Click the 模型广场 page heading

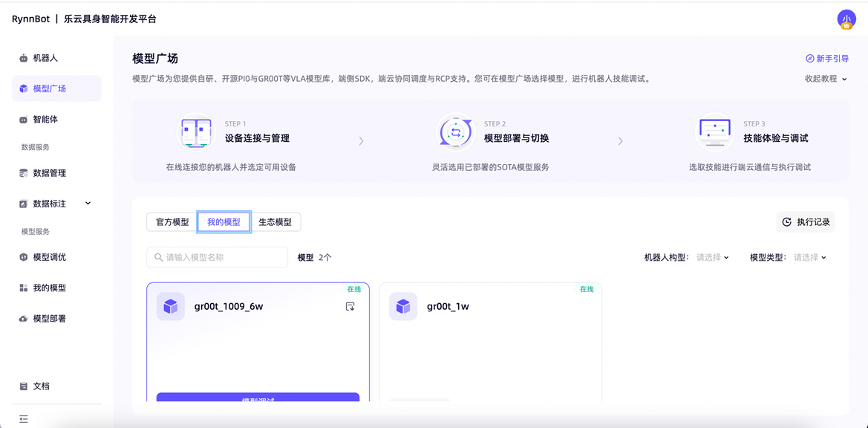click(155, 59)
